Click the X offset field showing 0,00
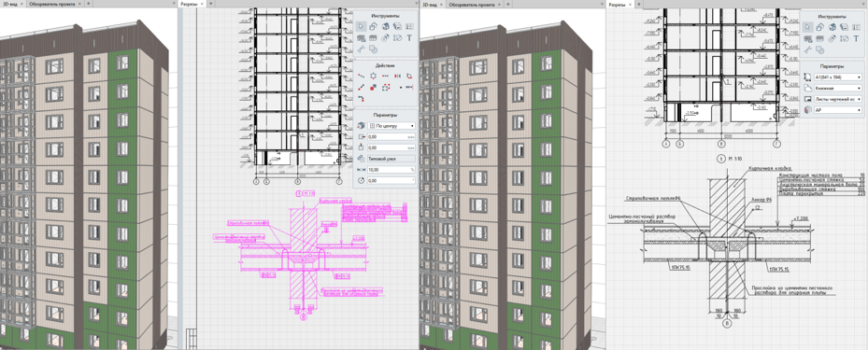This screenshot has width=868, height=350. [x=391, y=137]
